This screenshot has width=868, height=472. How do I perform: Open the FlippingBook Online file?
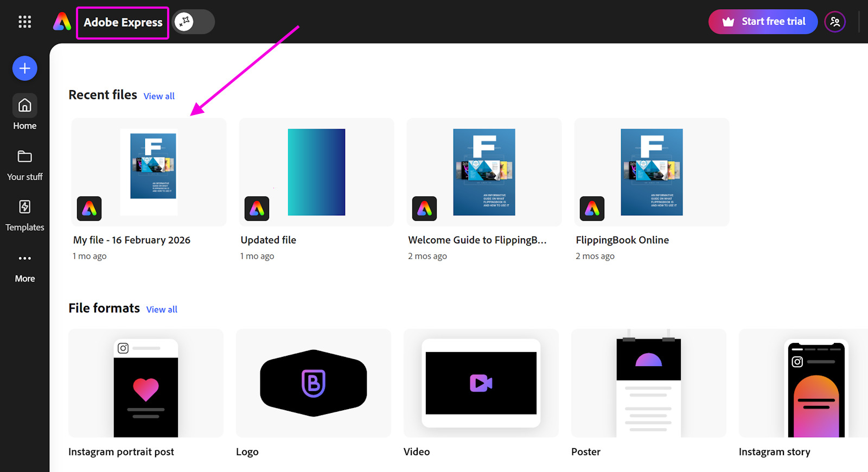coord(652,172)
